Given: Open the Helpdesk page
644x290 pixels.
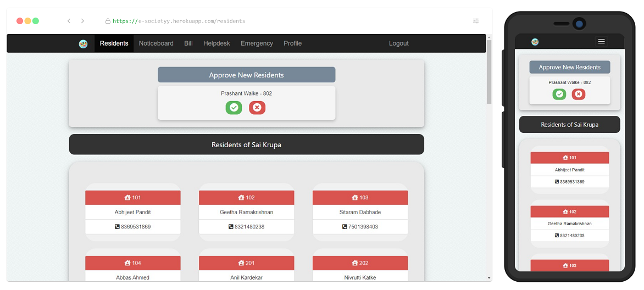Looking at the screenshot, I should click(216, 43).
